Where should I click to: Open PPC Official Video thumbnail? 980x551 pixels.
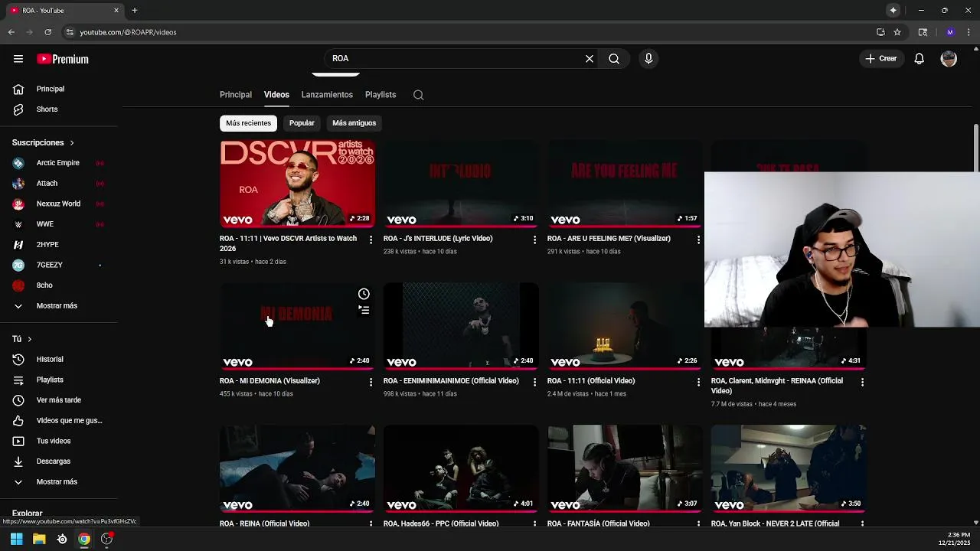461,468
